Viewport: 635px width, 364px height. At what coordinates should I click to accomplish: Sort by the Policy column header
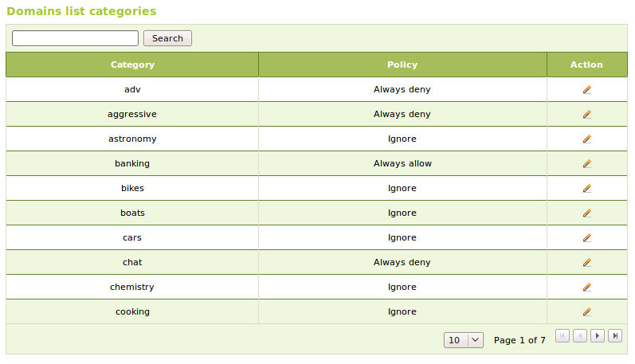402,65
